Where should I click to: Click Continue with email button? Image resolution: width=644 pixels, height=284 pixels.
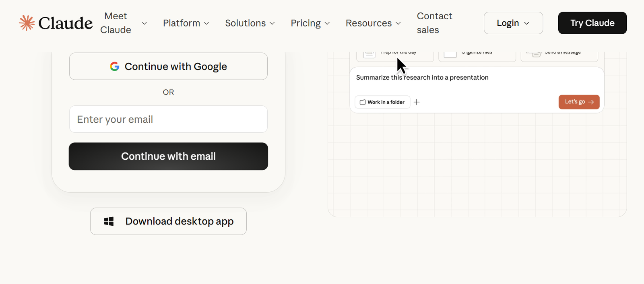coord(168,156)
